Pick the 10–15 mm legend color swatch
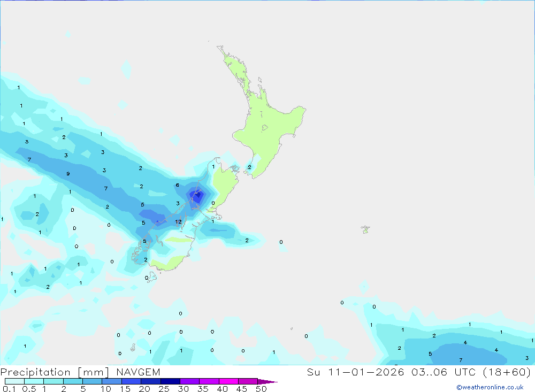The image size is (535, 392). pos(112,381)
